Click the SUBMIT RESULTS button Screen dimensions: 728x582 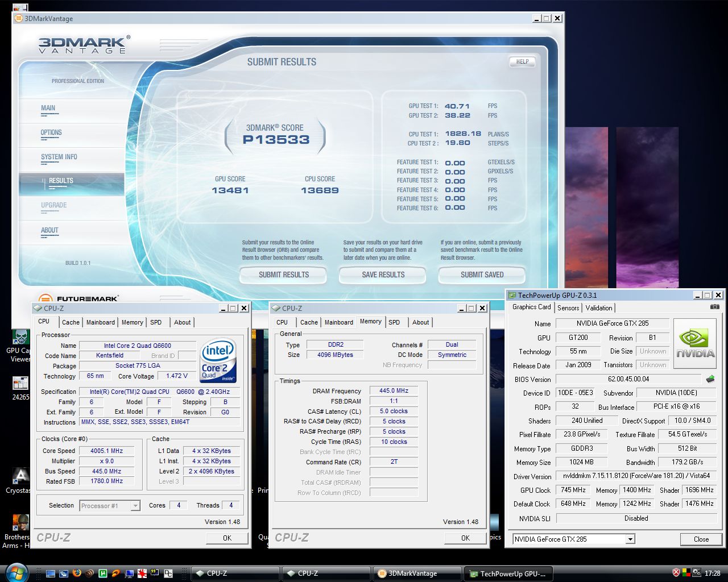(x=283, y=275)
